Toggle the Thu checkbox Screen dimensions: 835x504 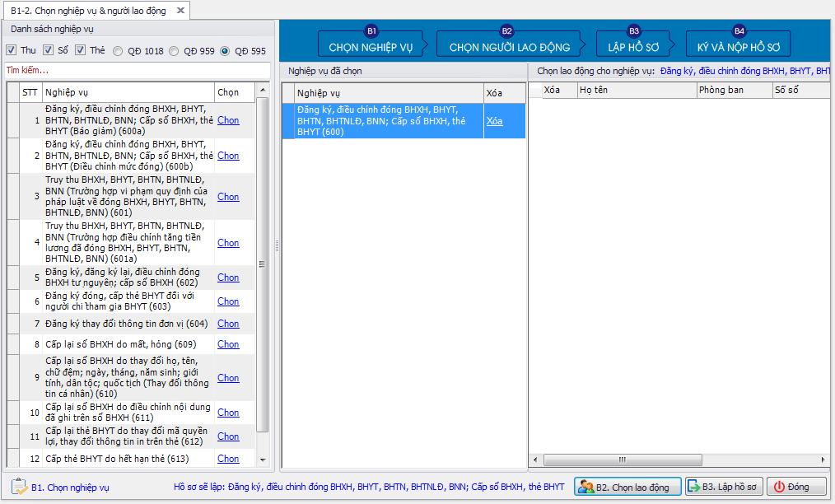[12, 50]
